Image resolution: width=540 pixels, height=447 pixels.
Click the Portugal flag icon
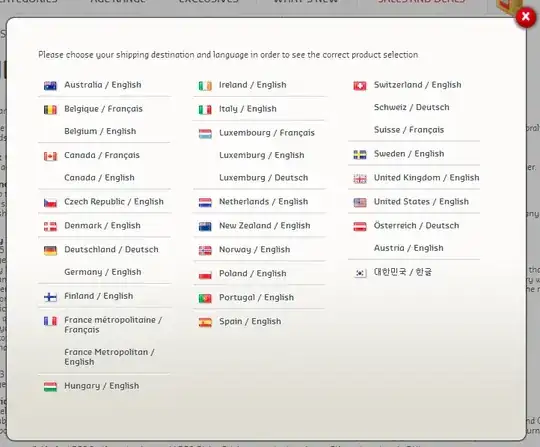tap(205, 298)
